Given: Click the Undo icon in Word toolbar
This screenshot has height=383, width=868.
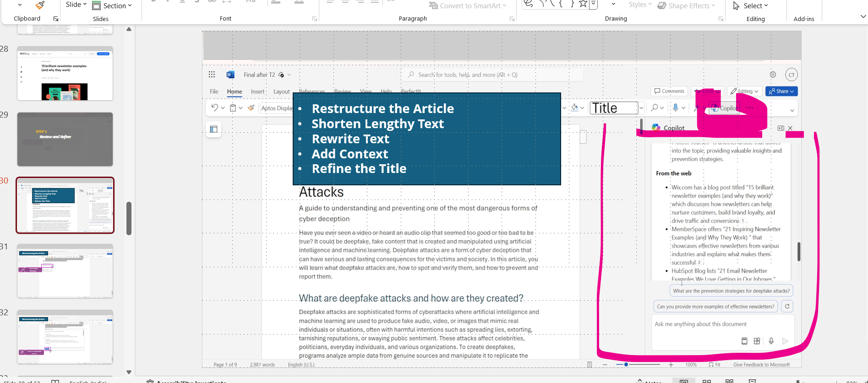Looking at the screenshot, I should (214, 108).
